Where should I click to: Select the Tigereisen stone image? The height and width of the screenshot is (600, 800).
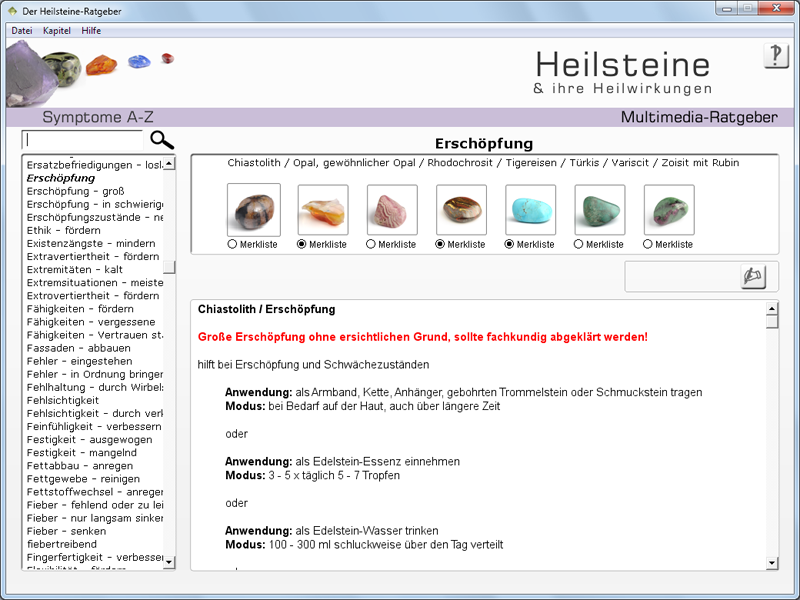coord(461,210)
